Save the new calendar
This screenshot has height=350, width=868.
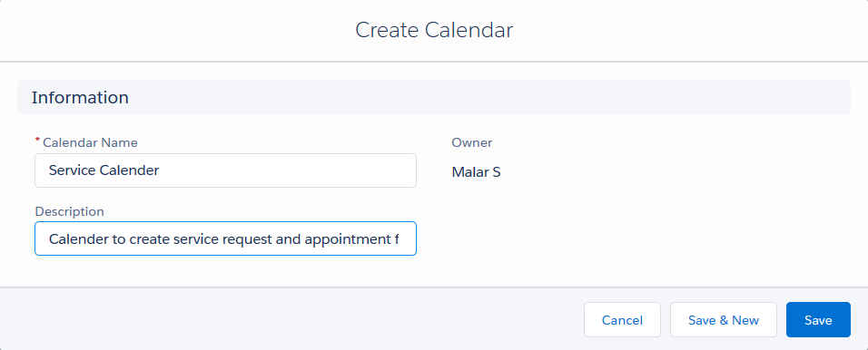pyautogui.click(x=818, y=319)
